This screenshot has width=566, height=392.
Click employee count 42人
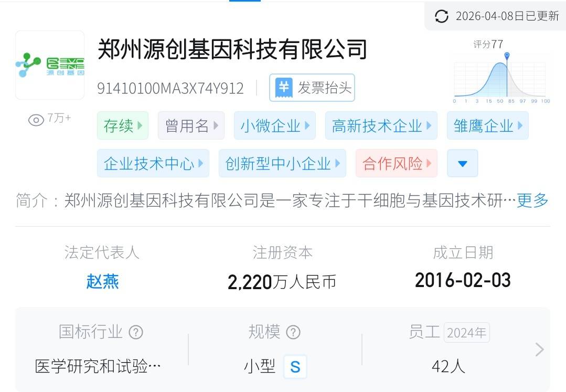click(448, 366)
